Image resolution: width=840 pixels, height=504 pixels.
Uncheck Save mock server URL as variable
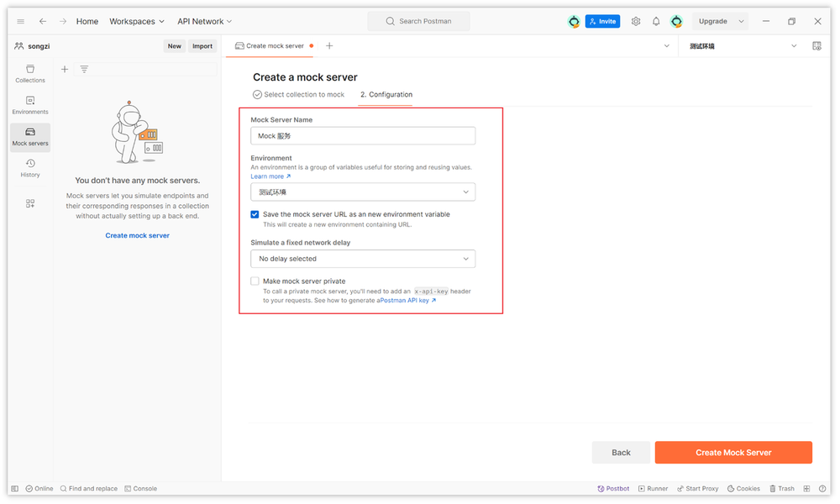[x=255, y=214]
